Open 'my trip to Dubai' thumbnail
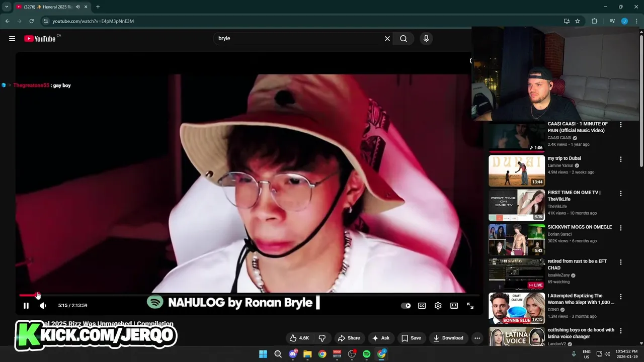The height and width of the screenshot is (362, 644). pos(517,171)
